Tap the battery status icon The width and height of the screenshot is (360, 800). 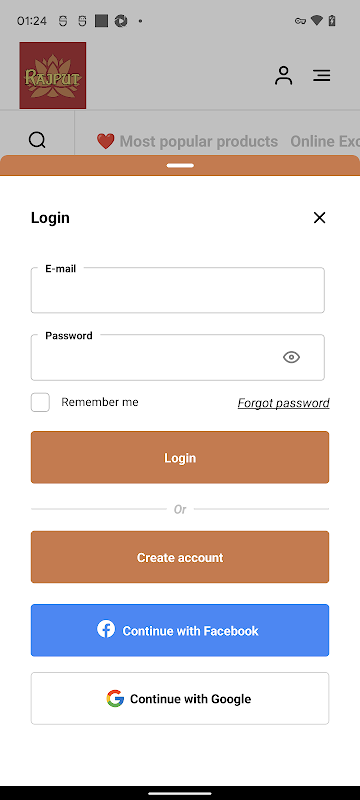point(332,21)
